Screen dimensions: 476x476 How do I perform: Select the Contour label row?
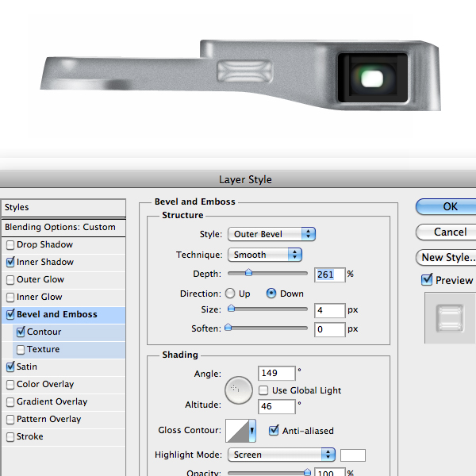click(x=69, y=332)
